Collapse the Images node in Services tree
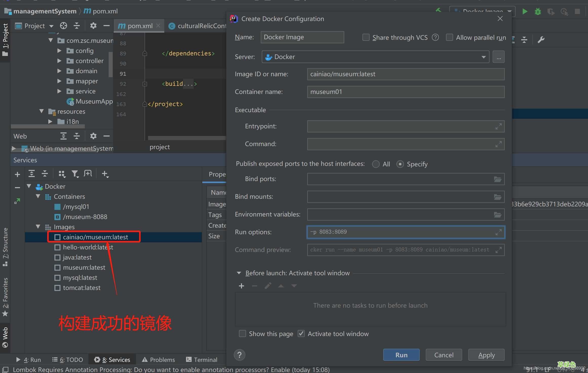 [x=38, y=227]
